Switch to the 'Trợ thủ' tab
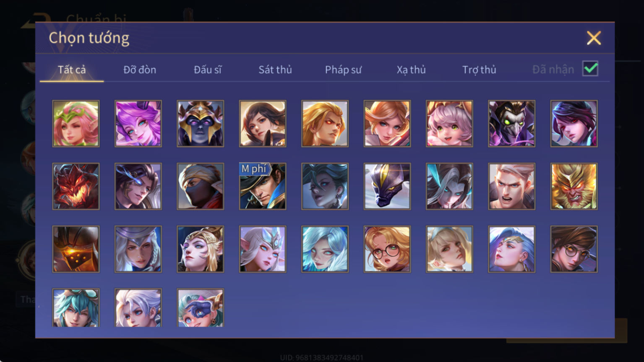 click(x=479, y=70)
